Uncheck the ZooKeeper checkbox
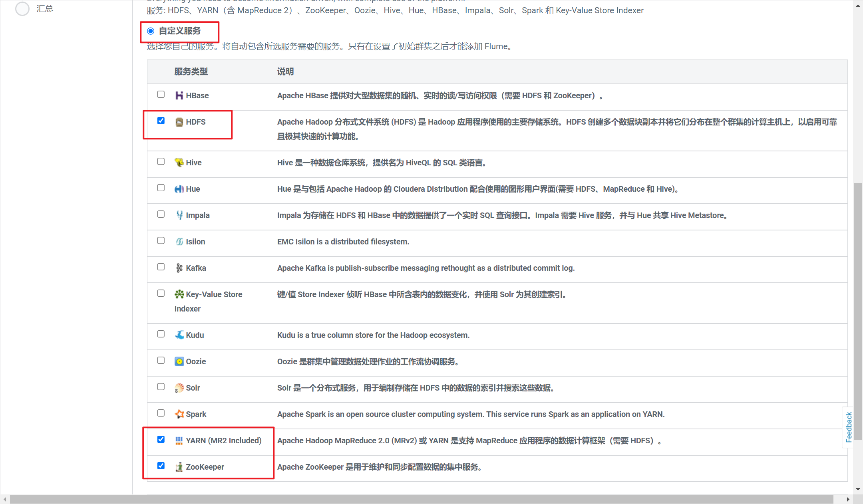 pos(161,466)
